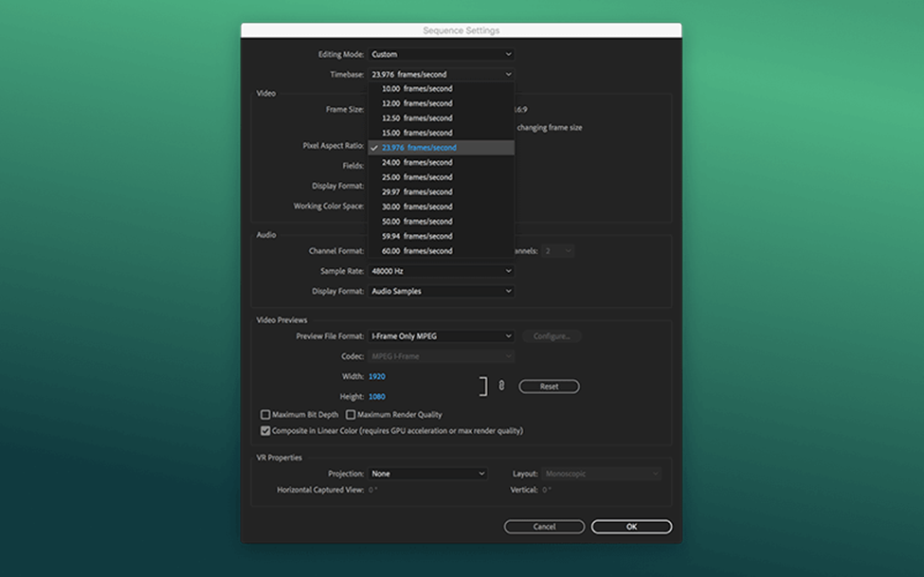Select checked 23.976 frames/second option
Screen dimensions: 924x577
(442, 148)
